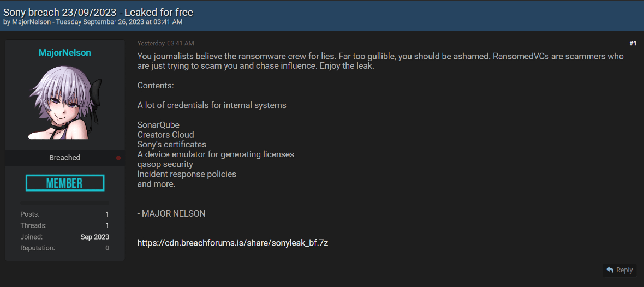Click the Threads count value

107,225
